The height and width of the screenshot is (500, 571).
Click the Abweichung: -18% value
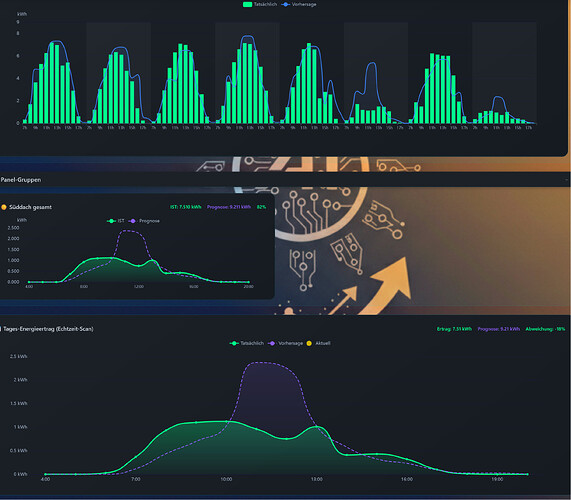pos(545,329)
